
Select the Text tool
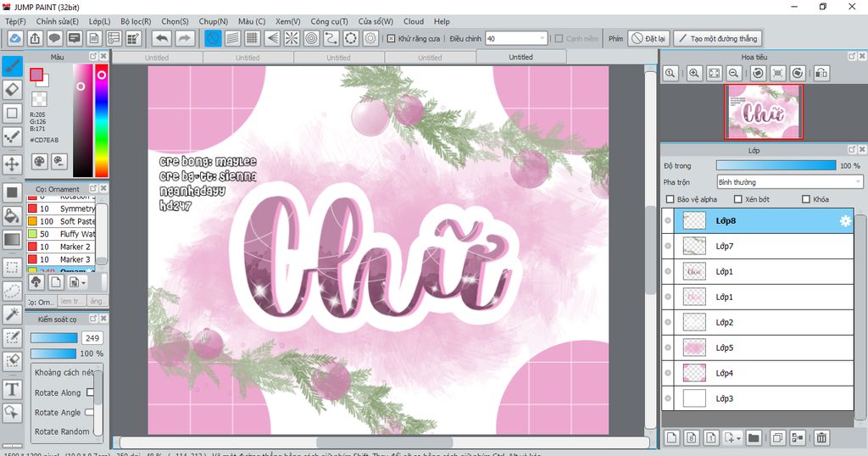(x=12, y=389)
